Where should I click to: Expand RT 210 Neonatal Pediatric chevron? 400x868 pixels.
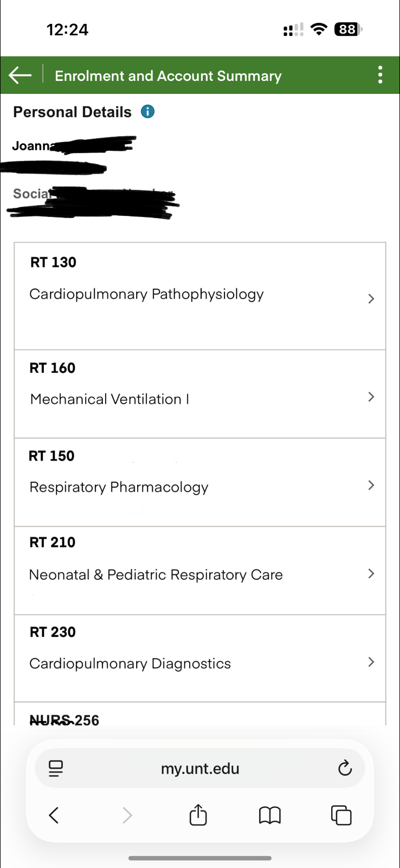(371, 573)
